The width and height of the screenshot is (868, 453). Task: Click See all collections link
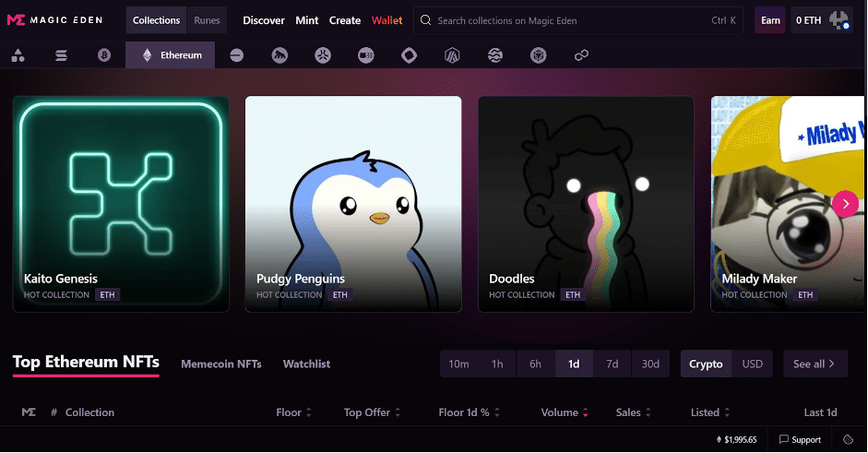tap(815, 364)
